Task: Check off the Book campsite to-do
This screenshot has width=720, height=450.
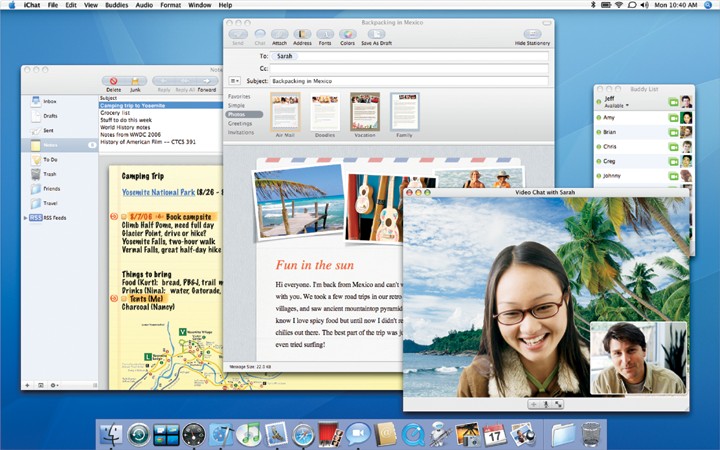Action: pos(124,217)
